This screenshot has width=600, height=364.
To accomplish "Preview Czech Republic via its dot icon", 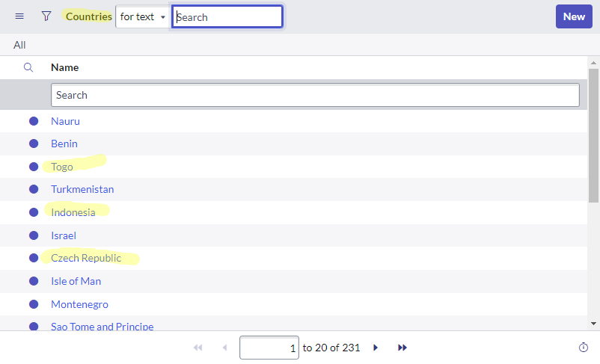I will pos(34,258).
